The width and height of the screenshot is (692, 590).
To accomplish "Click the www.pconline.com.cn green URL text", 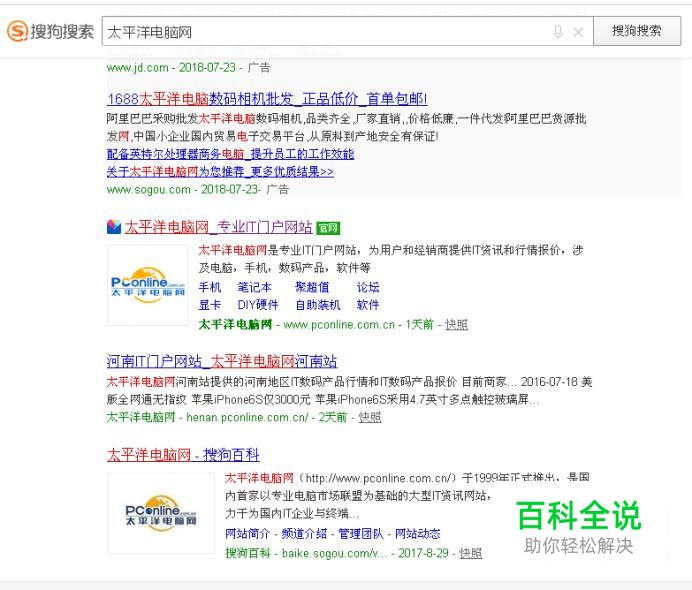I will 339,325.
